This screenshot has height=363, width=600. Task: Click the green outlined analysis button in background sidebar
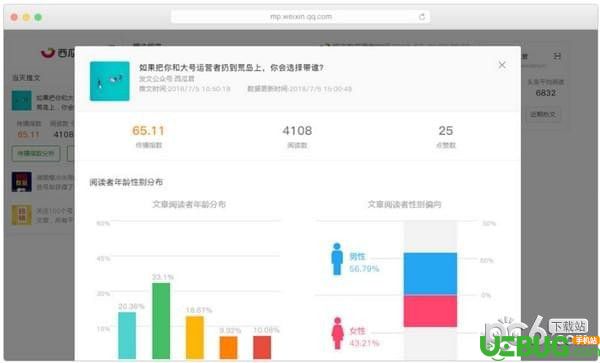(36, 154)
